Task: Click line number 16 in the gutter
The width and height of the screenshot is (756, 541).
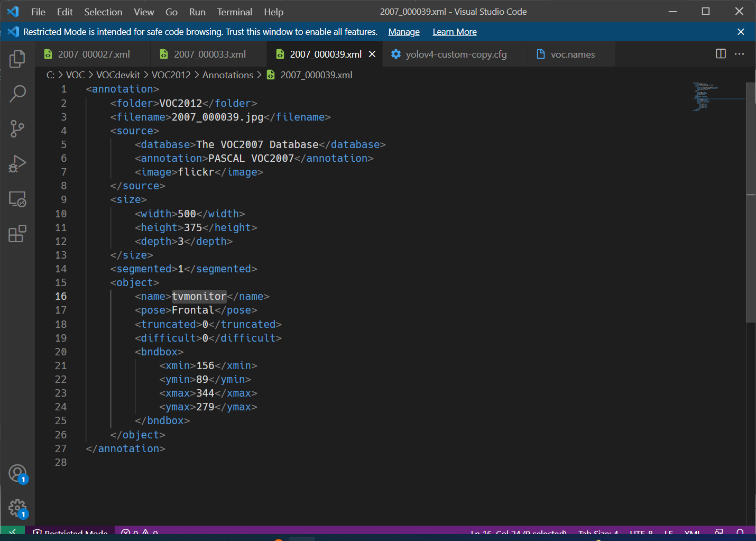Action: 61,296
